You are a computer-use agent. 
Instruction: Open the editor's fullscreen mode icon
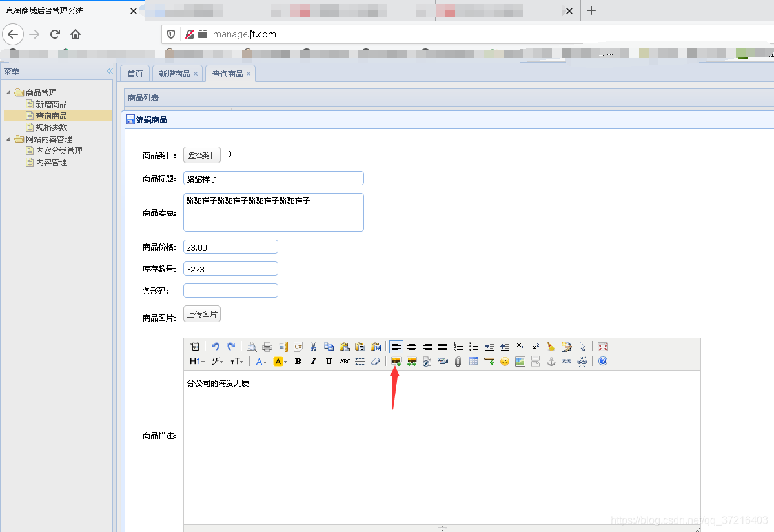pos(602,347)
